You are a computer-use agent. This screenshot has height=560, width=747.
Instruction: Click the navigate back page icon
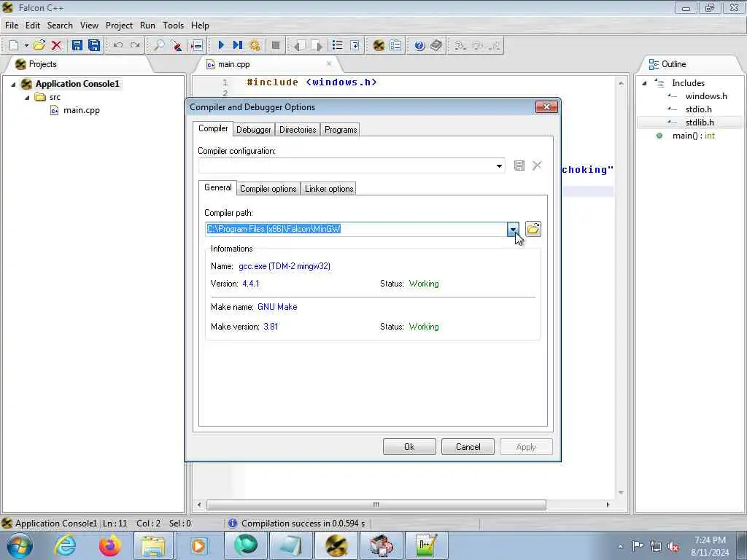299,46
